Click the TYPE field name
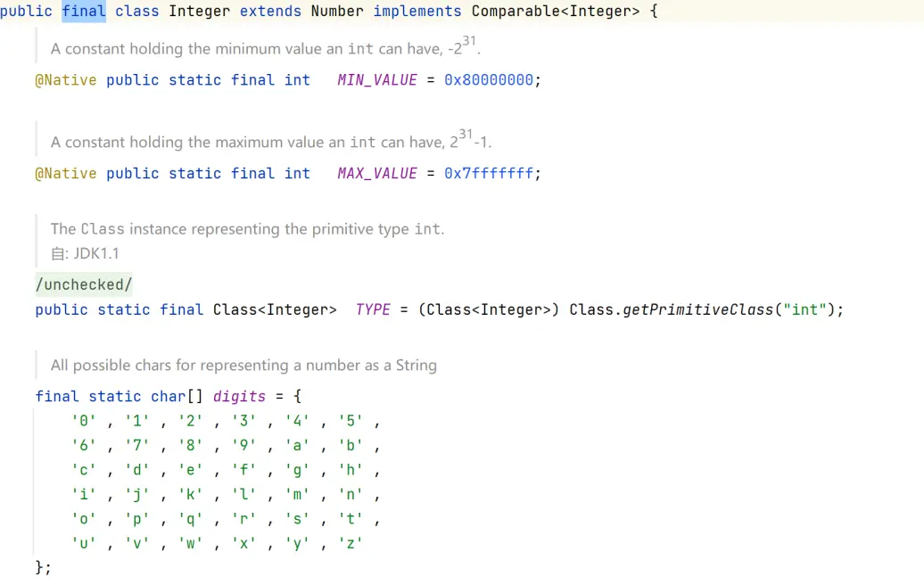The height and width of the screenshot is (585, 924). click(373, 309)
